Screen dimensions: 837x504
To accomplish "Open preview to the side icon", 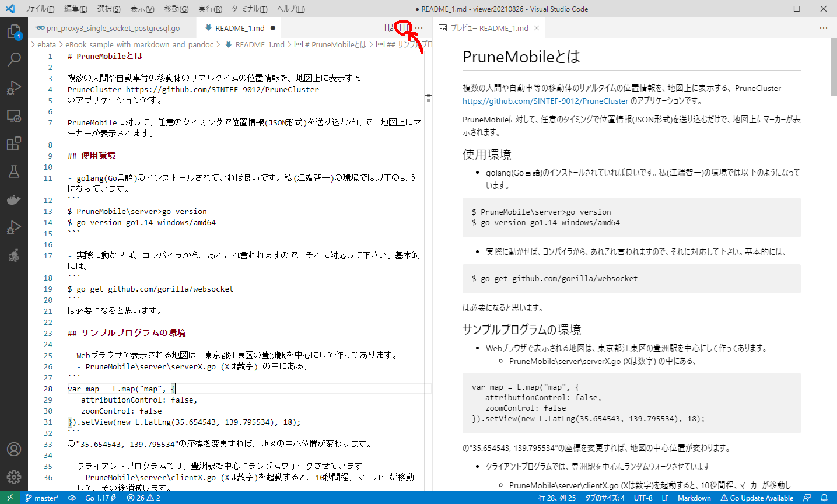I will (x=389, y=28).
